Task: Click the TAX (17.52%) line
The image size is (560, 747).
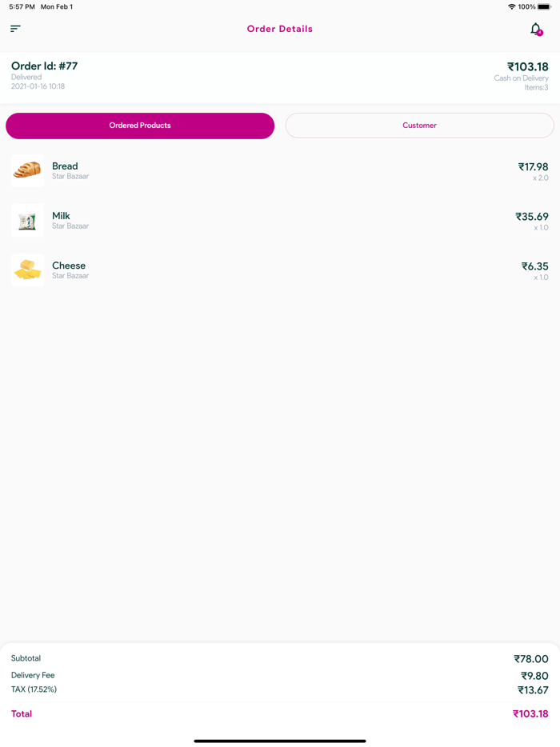Action: (x=32, y=689)
